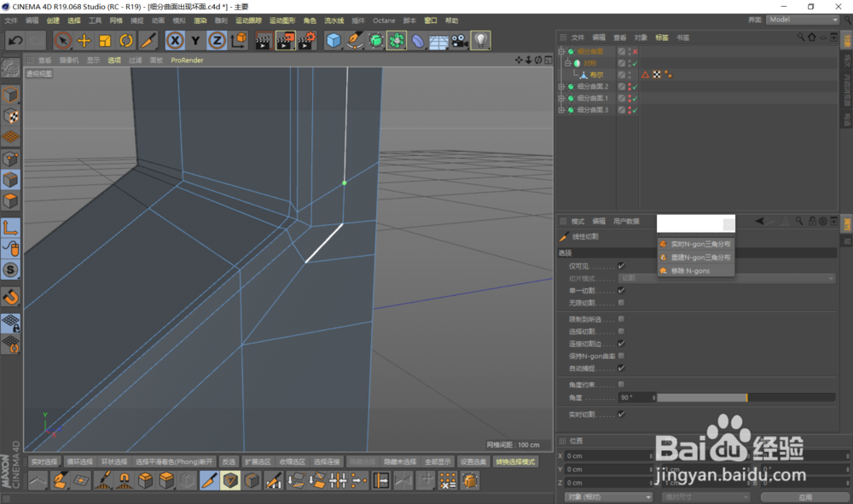Click the coordinate system cube icon
Screen dimensions: 853x504
point(238,41)
